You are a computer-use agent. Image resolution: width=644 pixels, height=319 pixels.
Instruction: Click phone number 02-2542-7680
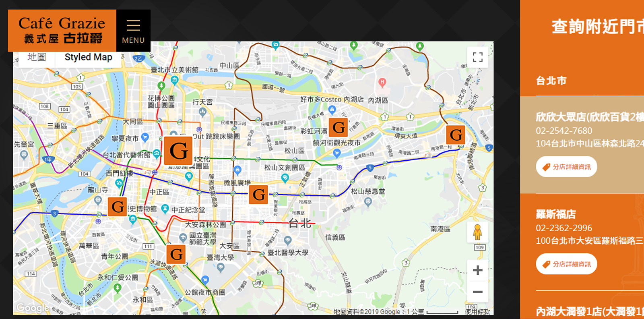564,131
